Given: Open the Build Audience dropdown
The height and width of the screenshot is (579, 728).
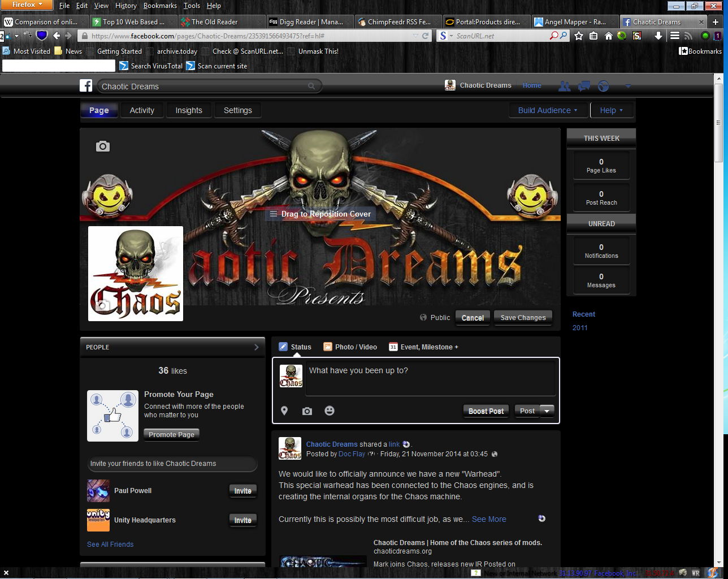Looking at the screenshot, I should 547,110.
